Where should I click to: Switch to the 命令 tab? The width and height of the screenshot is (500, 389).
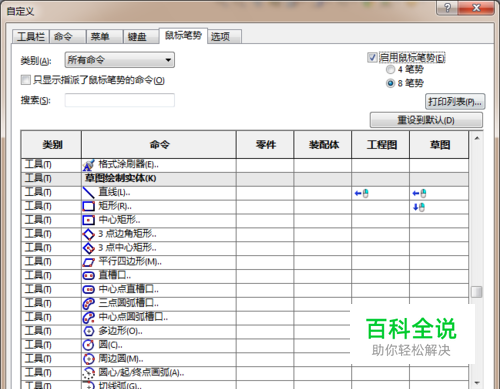[68, 36]
